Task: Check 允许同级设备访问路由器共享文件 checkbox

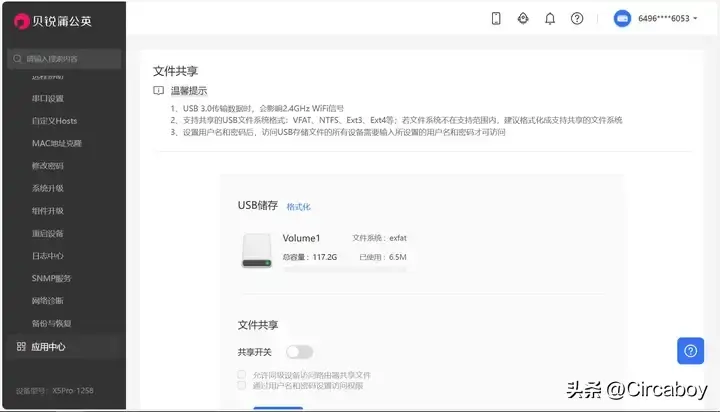Action: coord(242,374)
